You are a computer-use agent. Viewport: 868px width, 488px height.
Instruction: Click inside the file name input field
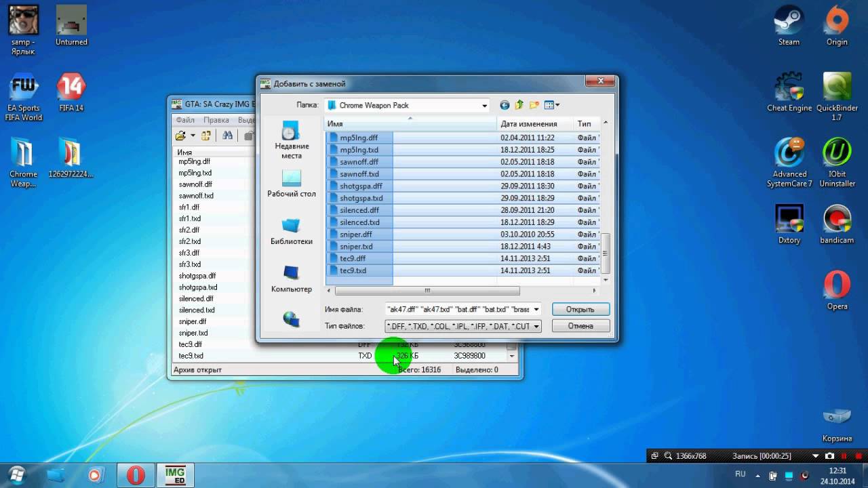coord(458,310)
